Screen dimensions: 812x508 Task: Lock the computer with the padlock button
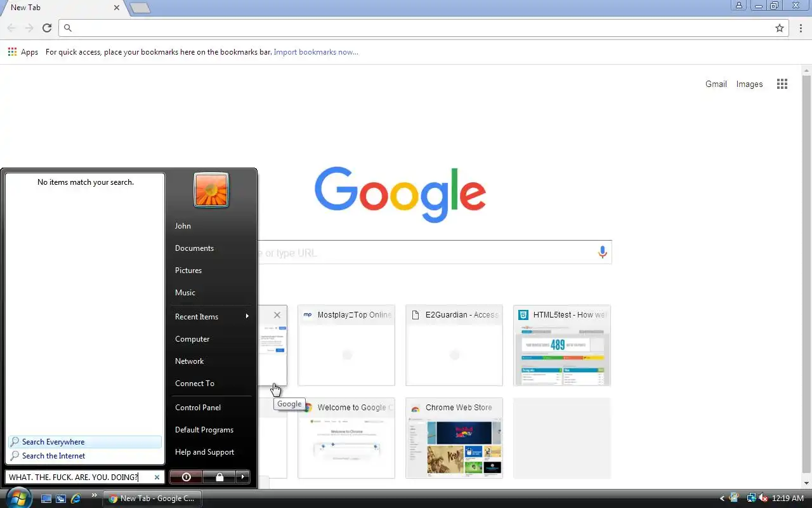219,477
